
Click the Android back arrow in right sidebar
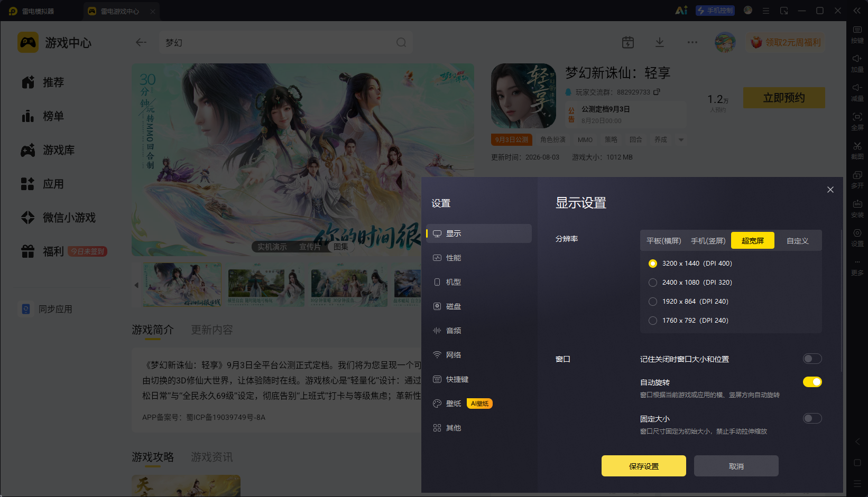(x=857, y=442)
